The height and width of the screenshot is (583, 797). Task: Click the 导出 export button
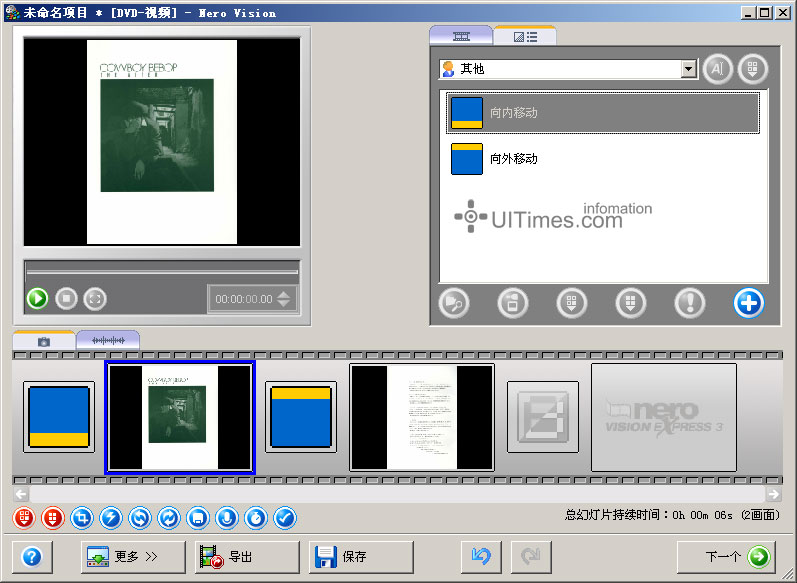[x=247, y=557]
